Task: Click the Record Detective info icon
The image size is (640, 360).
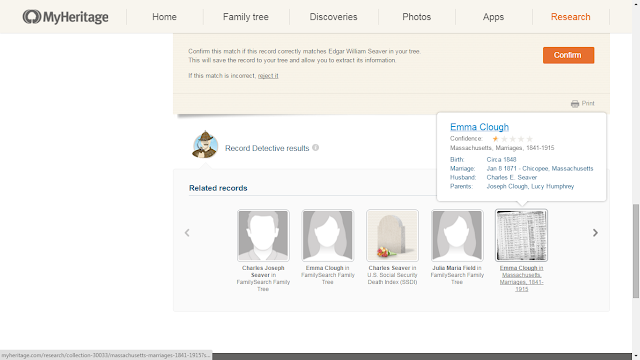Action: click(x=316, y=148)
